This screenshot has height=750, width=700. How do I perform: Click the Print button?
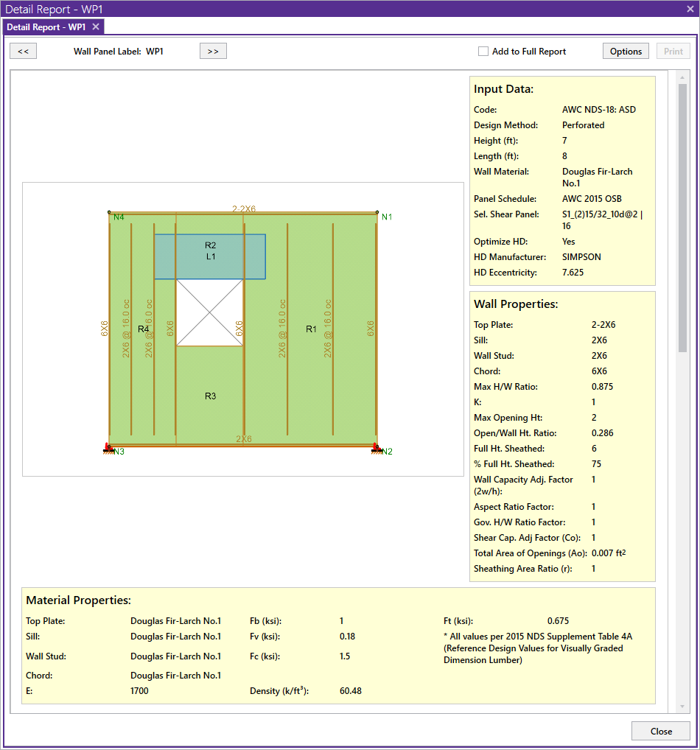(x=673, y=51)
